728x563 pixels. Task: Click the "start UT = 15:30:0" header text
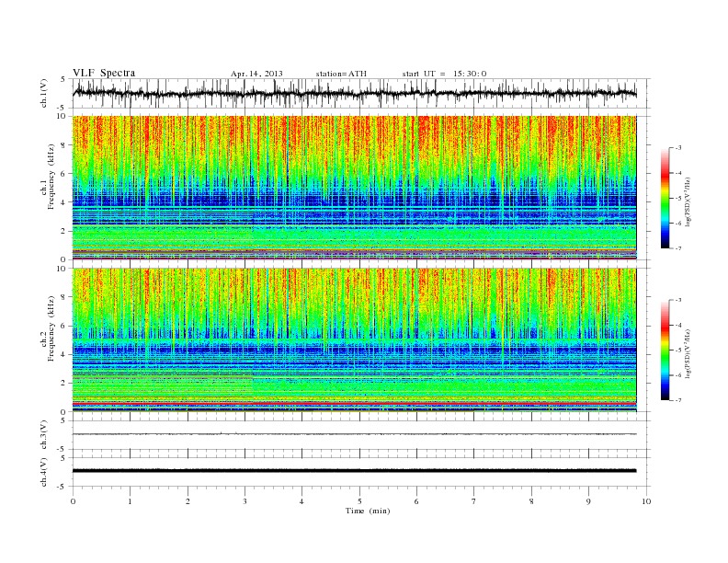coord(444,74)
